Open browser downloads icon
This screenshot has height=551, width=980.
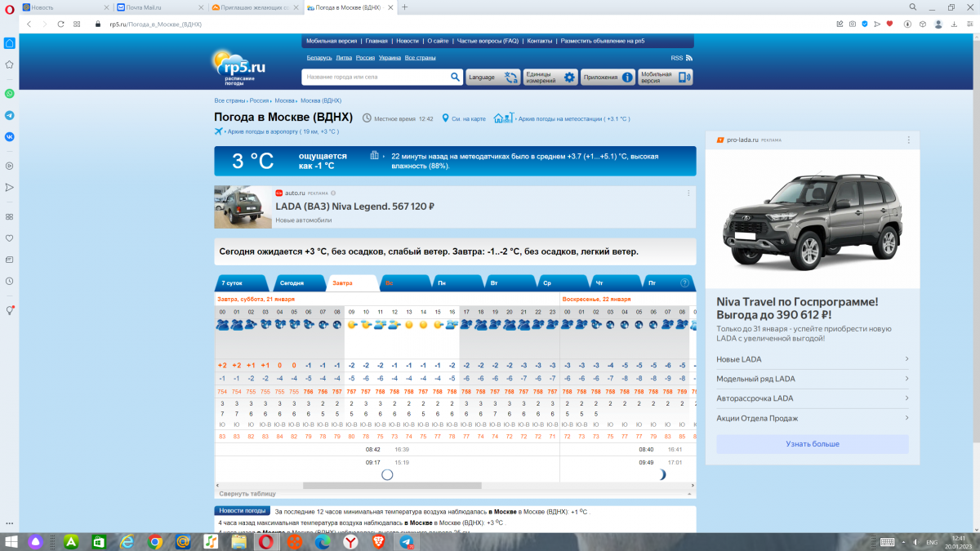(x=955, y=24)
